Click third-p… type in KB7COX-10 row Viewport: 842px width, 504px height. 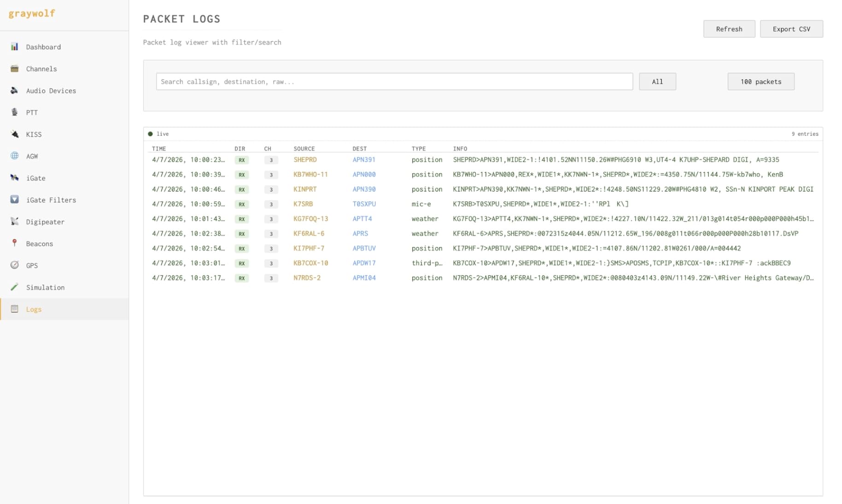tap(427, 263)
